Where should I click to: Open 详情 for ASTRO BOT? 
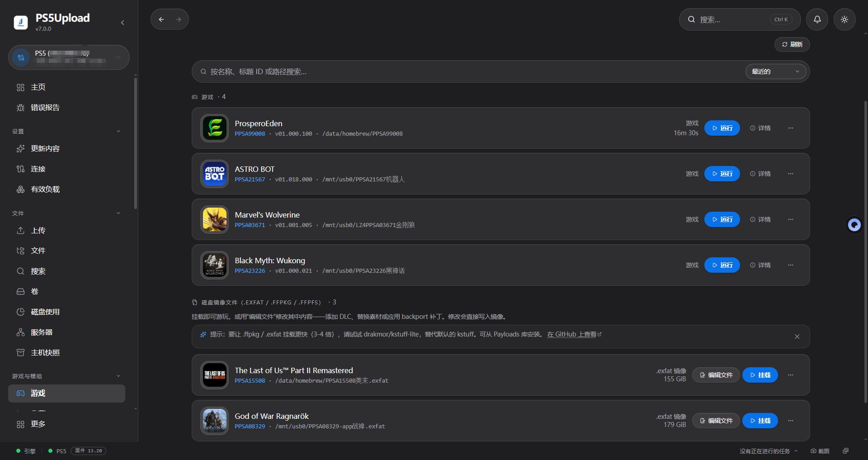(x=760, y=174)
